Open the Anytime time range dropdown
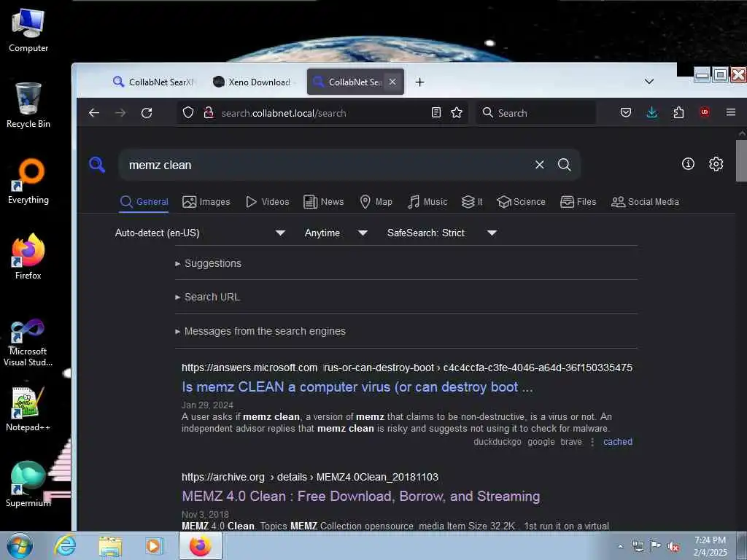 336,233
